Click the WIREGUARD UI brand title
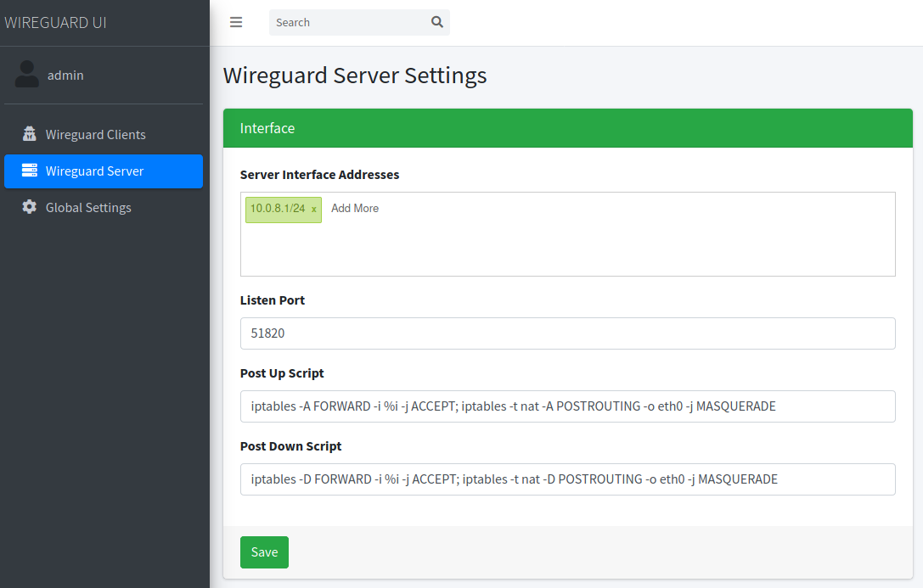Image resolution: width=923 pixels, height=588 pixels. (x=56, y=23)
